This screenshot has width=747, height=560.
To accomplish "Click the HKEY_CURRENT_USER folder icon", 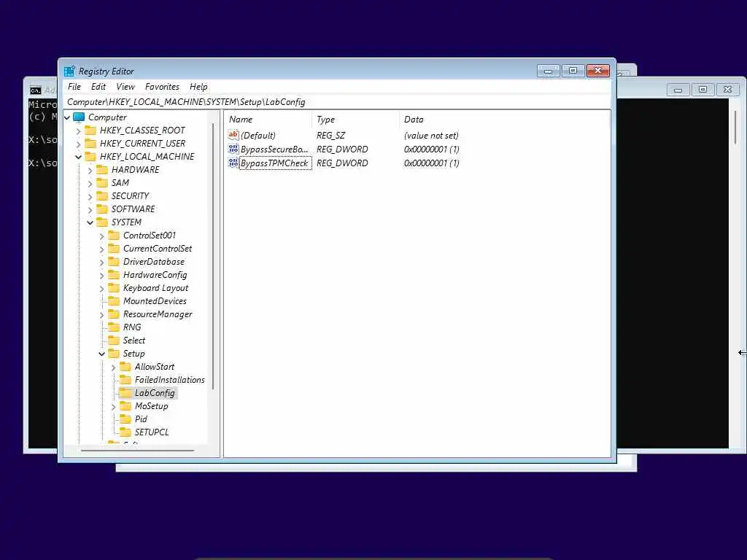I will coord(90,144).
